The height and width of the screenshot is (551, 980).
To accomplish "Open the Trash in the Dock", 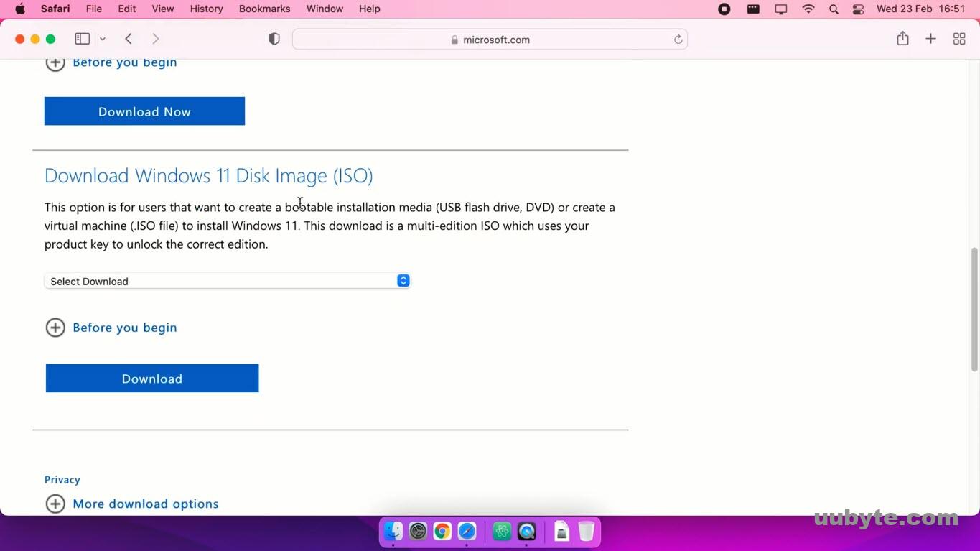I will click(x=587, y=532).
